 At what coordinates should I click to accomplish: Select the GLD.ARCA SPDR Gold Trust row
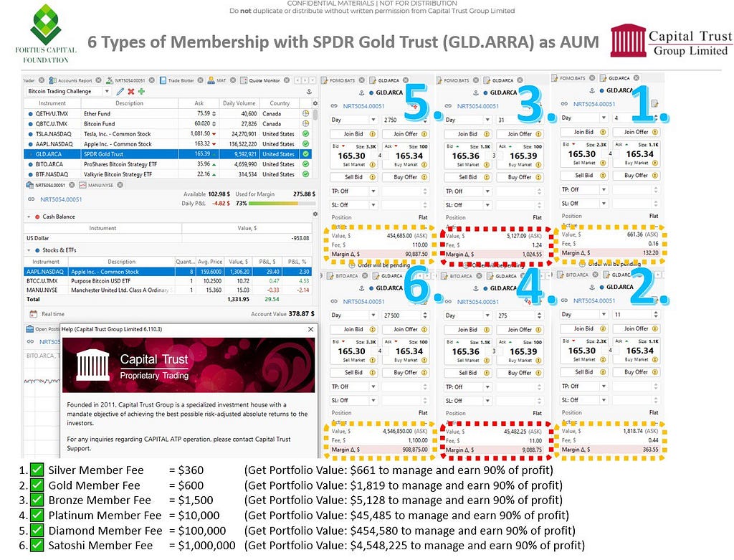point(168,154)
